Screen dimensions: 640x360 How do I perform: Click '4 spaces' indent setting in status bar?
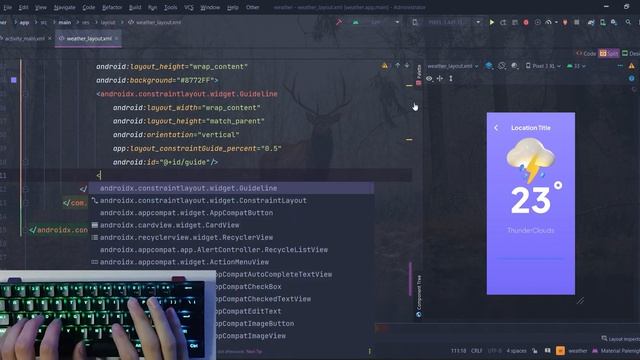click(x=516, y=351)
